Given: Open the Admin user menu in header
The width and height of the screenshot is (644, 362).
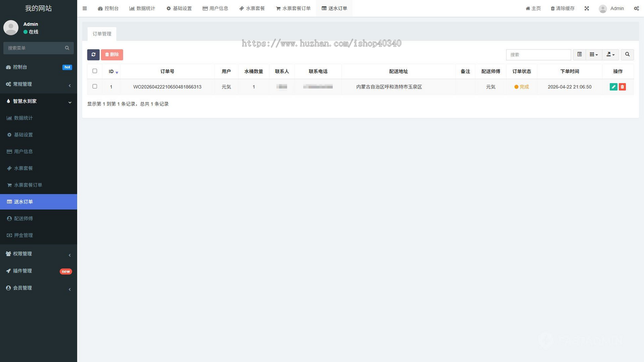Looking at the screenshot, I should (611, 9).
